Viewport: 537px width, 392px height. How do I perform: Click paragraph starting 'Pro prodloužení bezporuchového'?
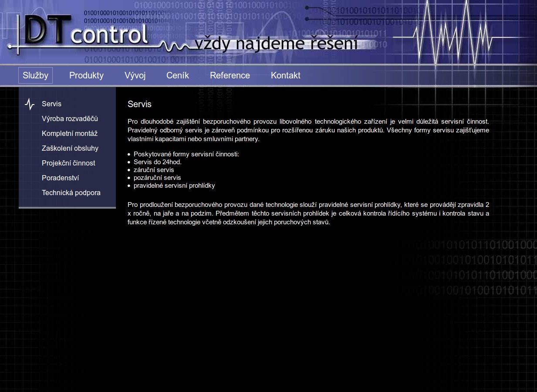[x=308, y=213]
